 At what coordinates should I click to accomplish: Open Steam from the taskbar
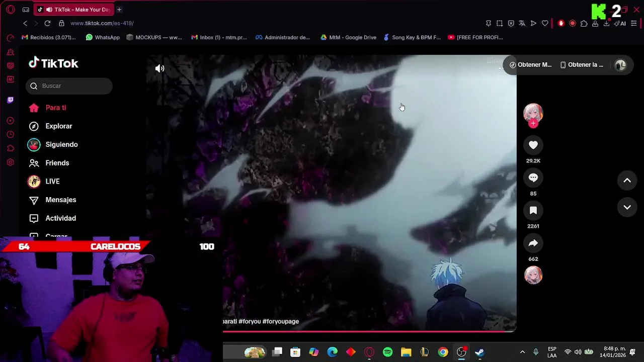click(x=479, y=352)
